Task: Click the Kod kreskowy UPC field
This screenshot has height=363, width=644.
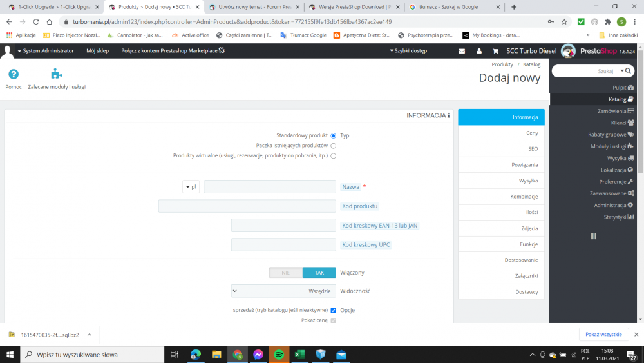Action: point(283,244)
